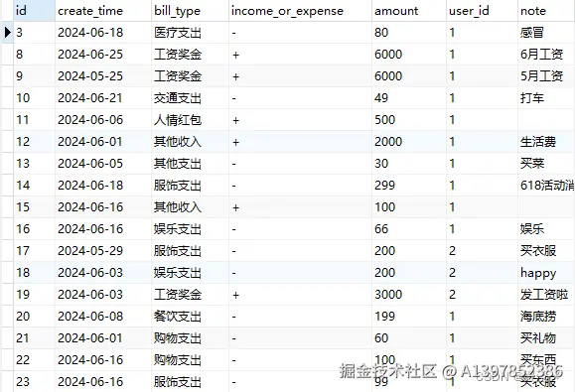Select id cell 23
575x392 pixels.
[34, 381]
